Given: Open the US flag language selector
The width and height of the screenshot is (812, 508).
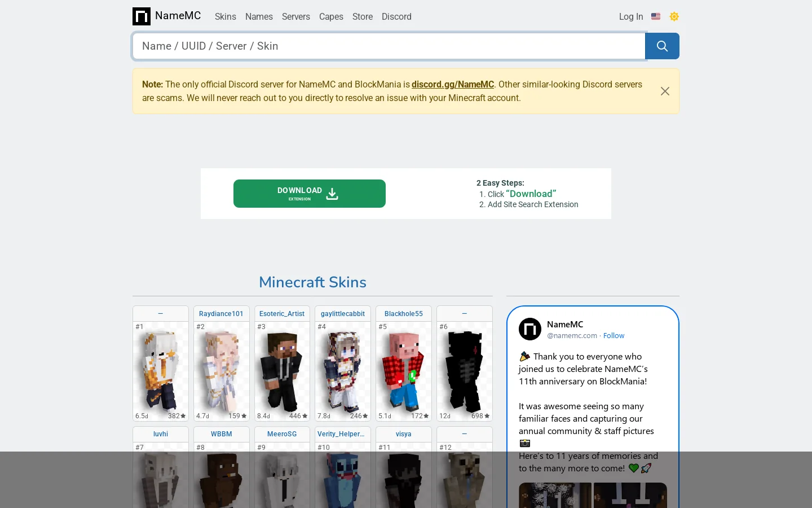Looking at the screenshot, I should point(656,17).
